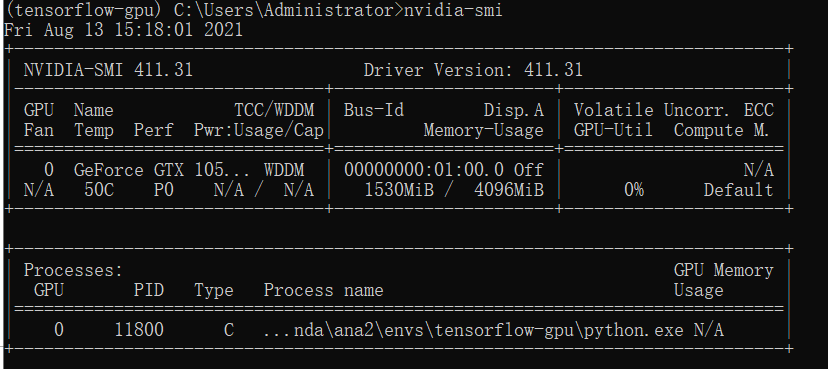Click the Volatile Uncorr. ECC header
Screen dimensions: 828x369
(674, 110)
